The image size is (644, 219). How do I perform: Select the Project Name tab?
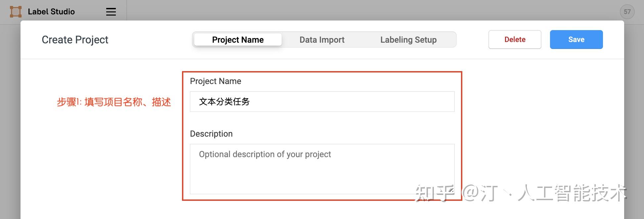(237, 39)
